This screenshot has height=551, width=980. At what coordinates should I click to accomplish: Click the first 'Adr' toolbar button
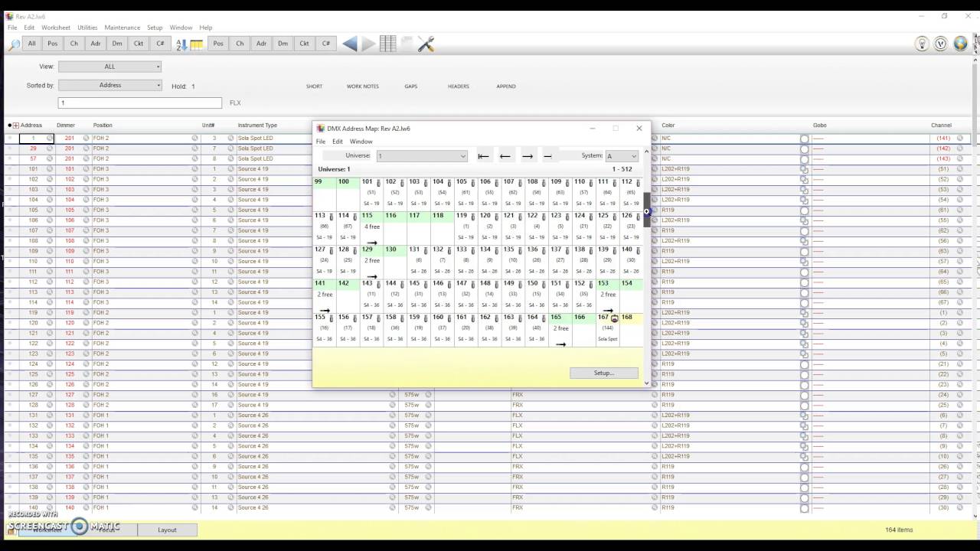click(x=96, y=44)
